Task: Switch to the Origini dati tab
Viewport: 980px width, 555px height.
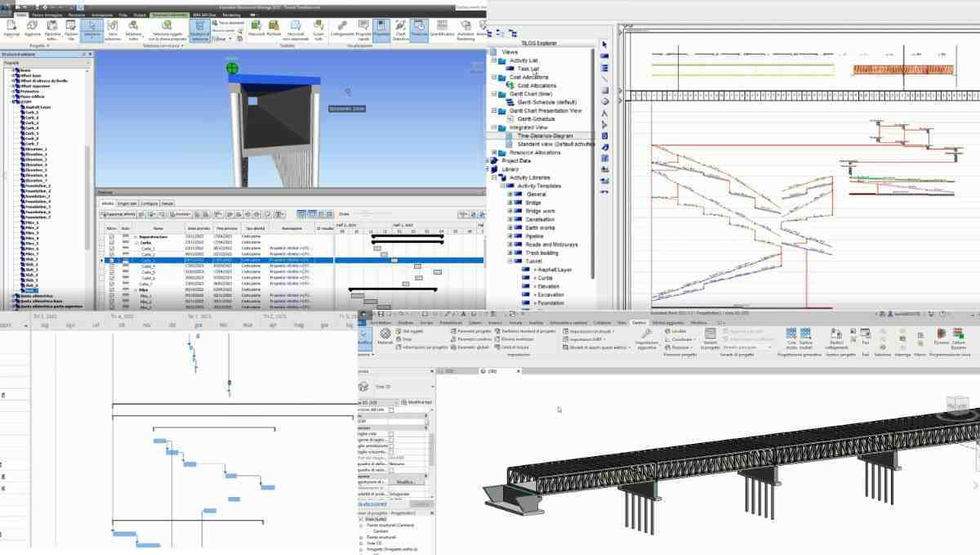Action: point(127,203)
